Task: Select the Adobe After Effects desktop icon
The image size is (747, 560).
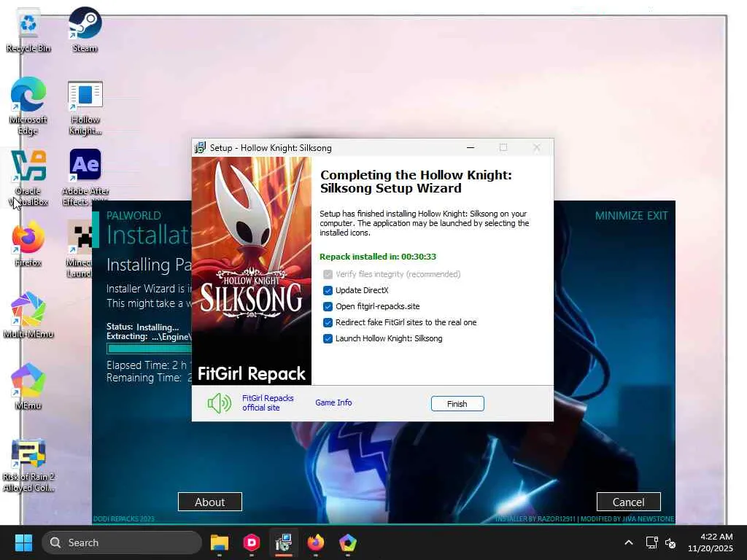Action: (85, 177)
